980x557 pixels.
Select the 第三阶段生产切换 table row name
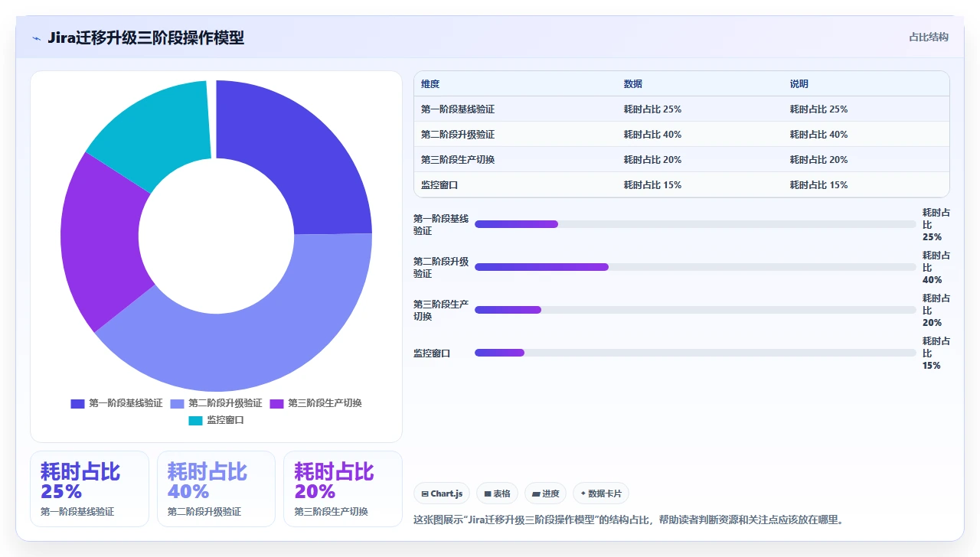pyautogui.click(x=458, y=160)
